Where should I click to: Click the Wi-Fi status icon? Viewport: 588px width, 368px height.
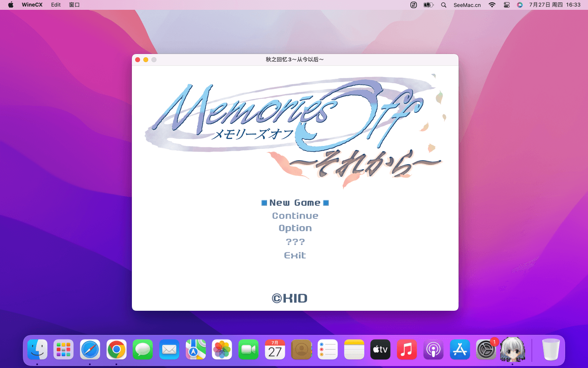492,5
